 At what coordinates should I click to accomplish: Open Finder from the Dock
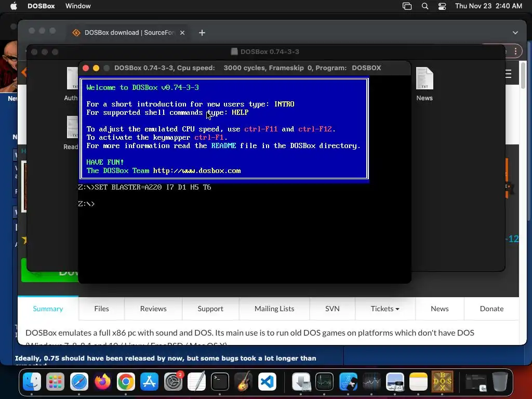click(x=32, y=381)
